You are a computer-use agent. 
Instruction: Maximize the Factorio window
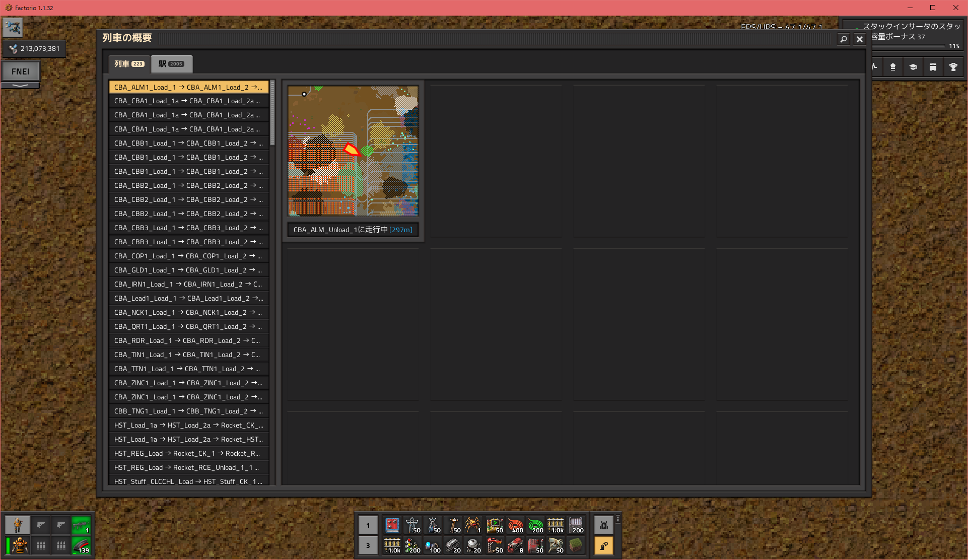click(x=933, y=8)
